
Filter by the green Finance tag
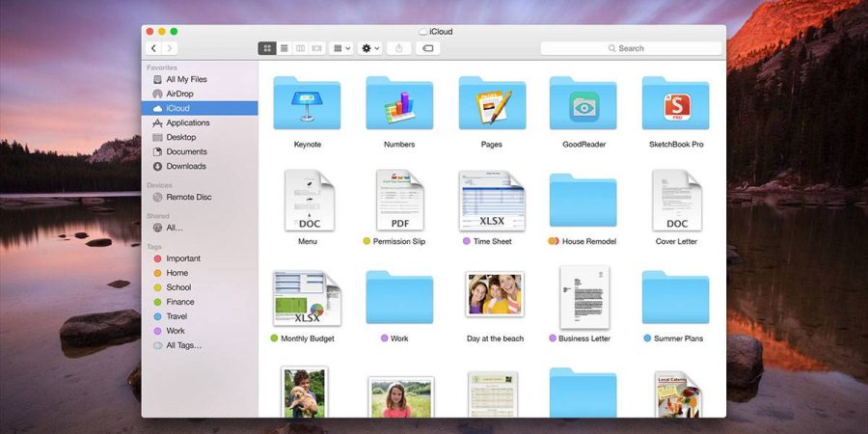tap(200, 301)
